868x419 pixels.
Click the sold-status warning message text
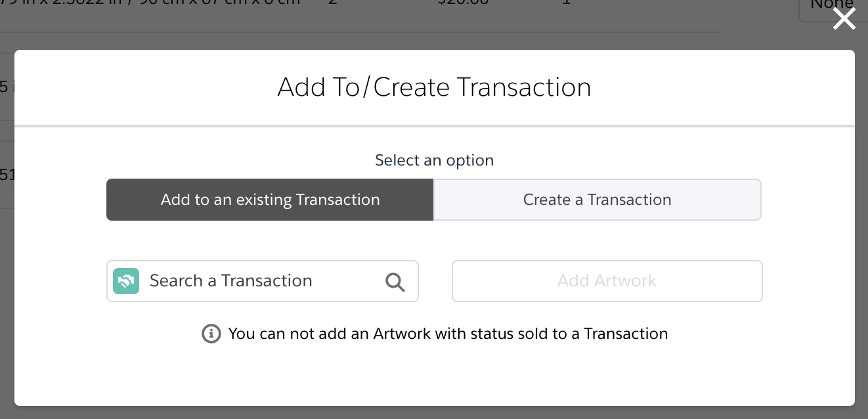[x=447, y=334]
